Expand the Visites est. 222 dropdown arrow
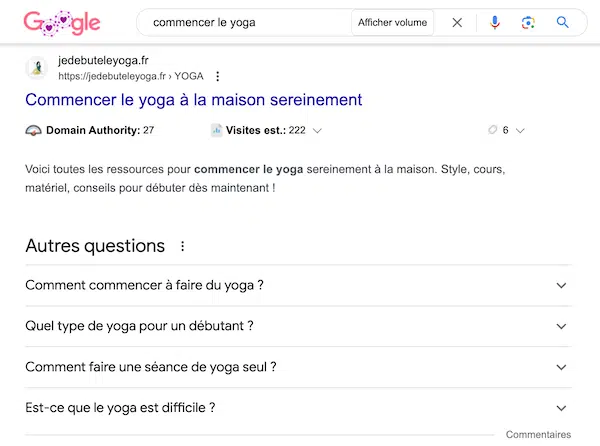Image resolution: width=600 pixels, height=446 pixels. pyautogui.click(x=317, y=130)
